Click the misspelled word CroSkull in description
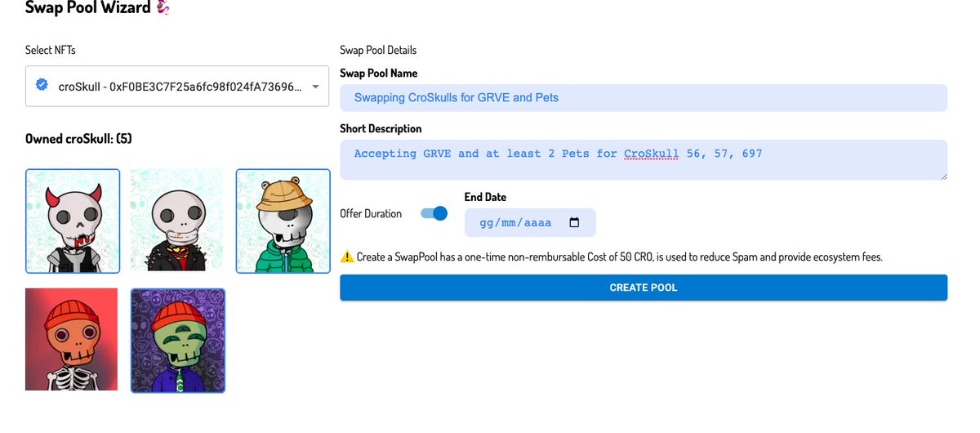 tap(651, 154)
